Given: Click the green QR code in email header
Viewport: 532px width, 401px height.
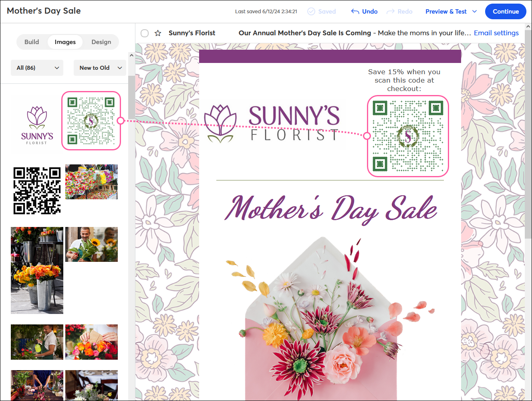Looking at the screenshot, I should 408,136.
